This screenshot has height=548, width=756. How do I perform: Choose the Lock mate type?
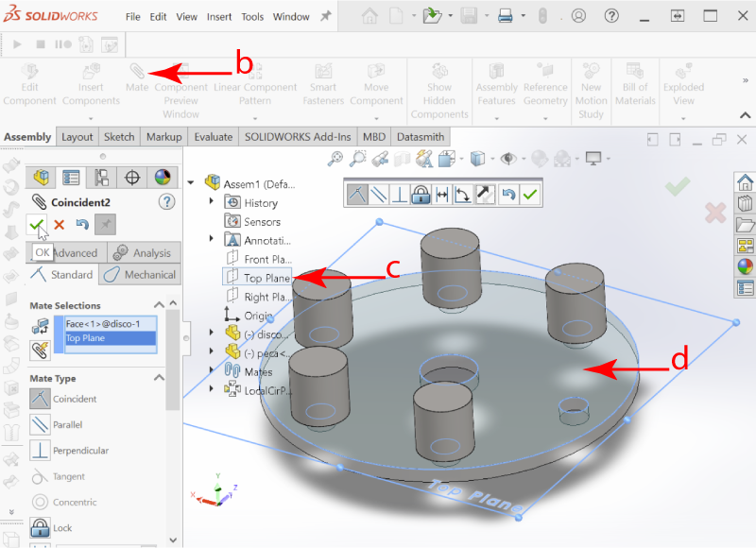[51, 528]
